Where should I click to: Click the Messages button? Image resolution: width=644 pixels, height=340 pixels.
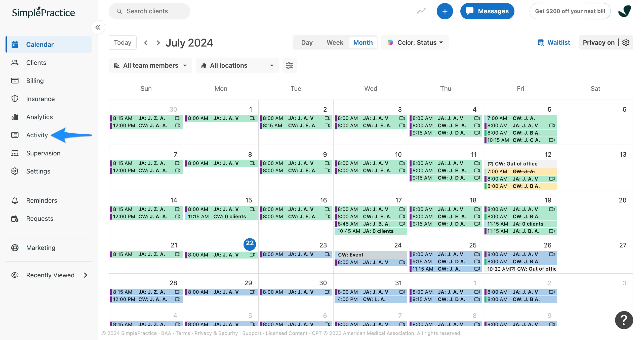click(x=487, y=11)
